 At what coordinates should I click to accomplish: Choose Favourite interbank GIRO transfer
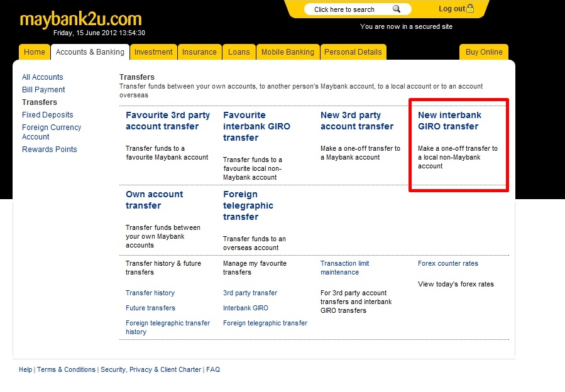256,126
